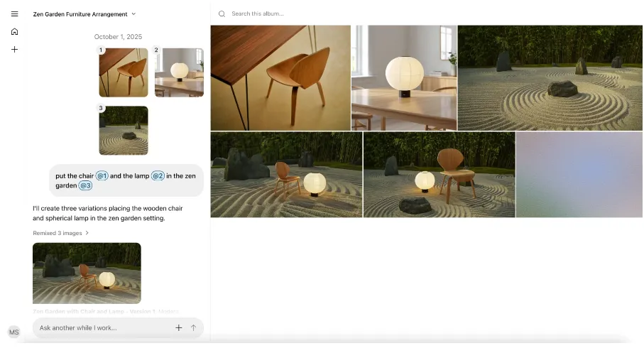Open the MS user avatar

click(x=13, y=332)
